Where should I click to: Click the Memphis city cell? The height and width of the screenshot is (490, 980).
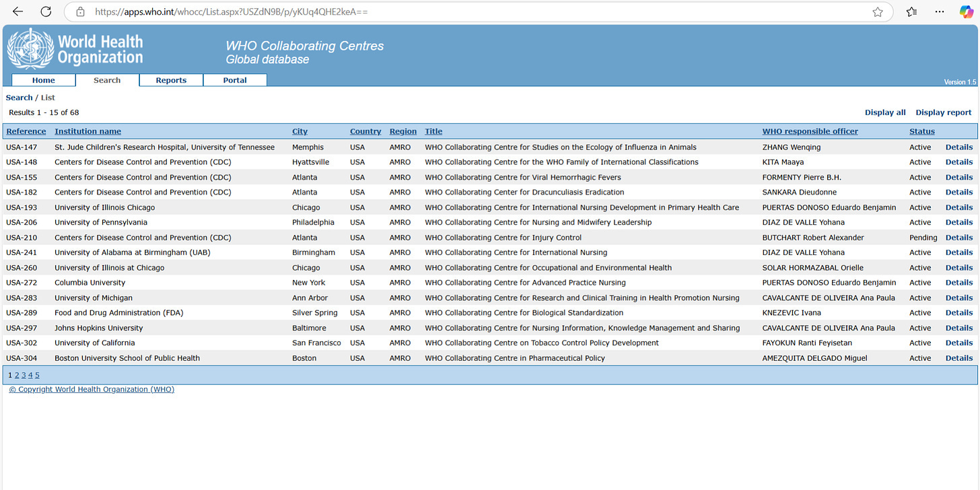pyautogui.click(x=308, y=147)
